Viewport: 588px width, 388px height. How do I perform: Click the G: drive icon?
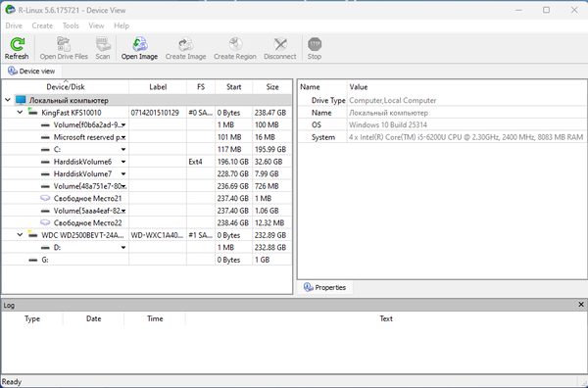33,260
